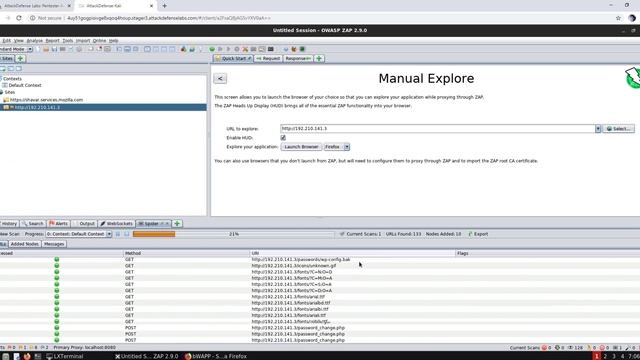
Task: Click the persist session disk icon
Action: [54, 49]
